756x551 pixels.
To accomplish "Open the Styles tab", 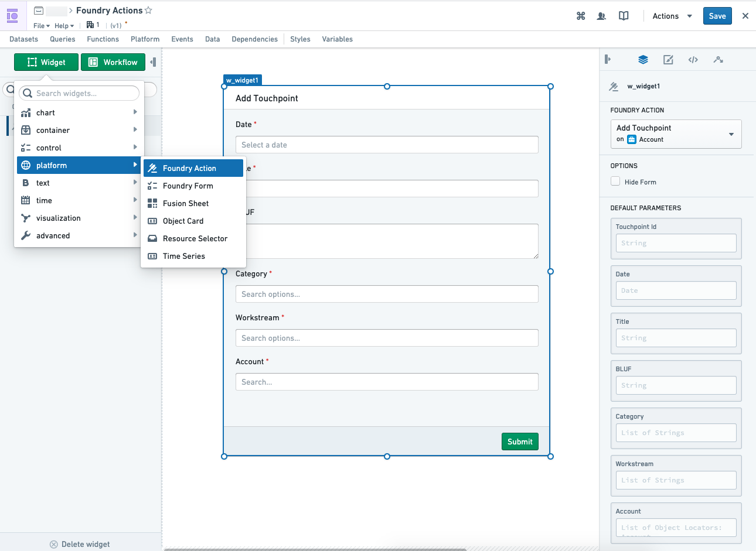I will tap(300, 39).
